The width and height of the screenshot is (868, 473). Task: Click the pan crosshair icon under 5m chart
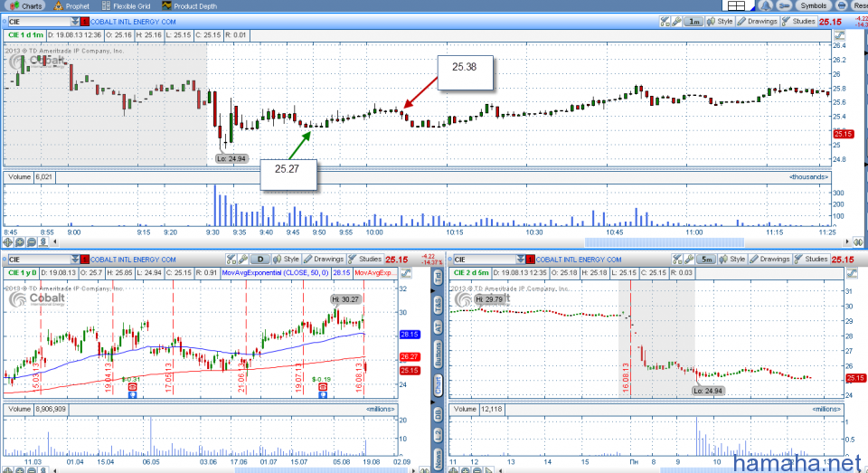click(x=454, y=470)
